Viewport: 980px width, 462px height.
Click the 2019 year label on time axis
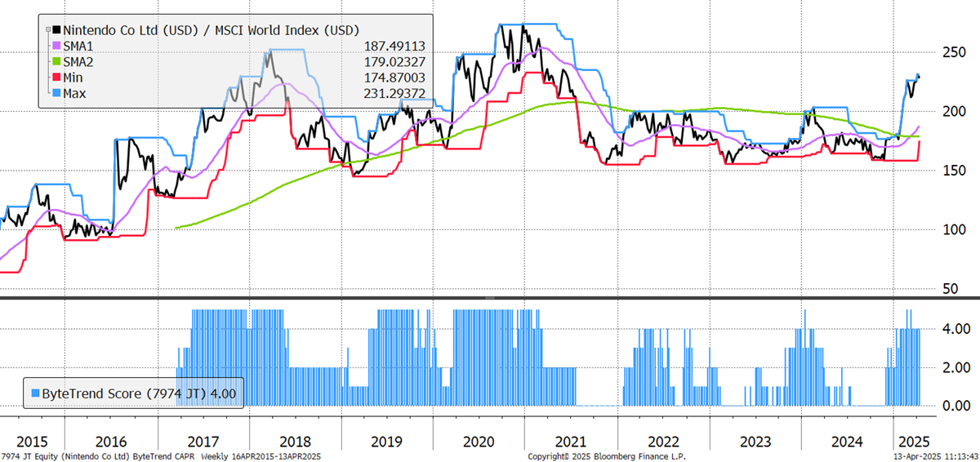click(x=386, y=442)
